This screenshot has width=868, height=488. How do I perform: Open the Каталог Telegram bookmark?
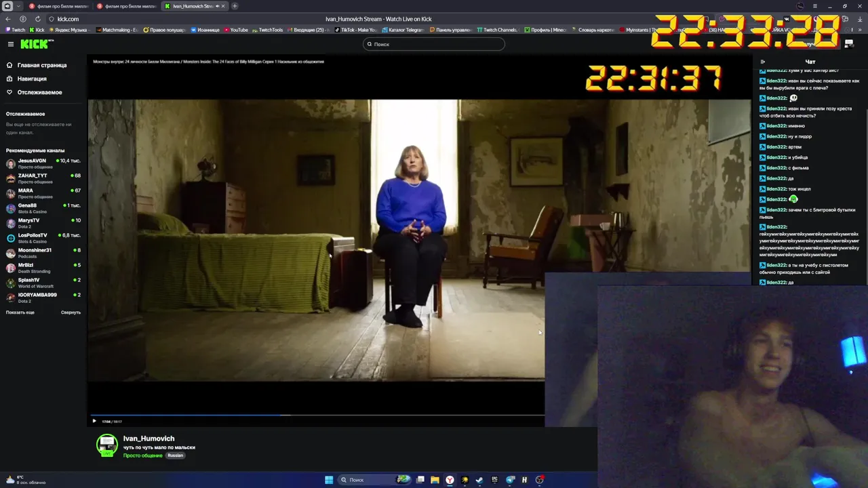click(403, 30)
